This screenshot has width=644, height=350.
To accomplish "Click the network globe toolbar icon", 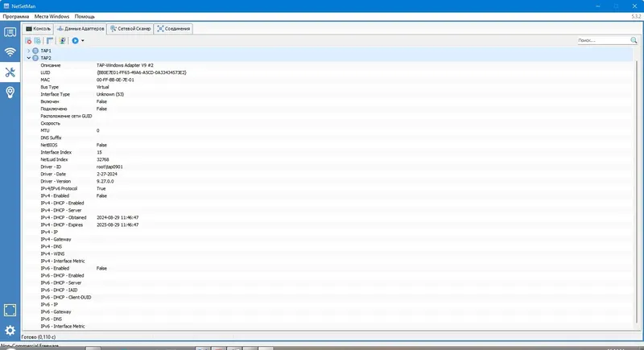I will coord(62,40).
